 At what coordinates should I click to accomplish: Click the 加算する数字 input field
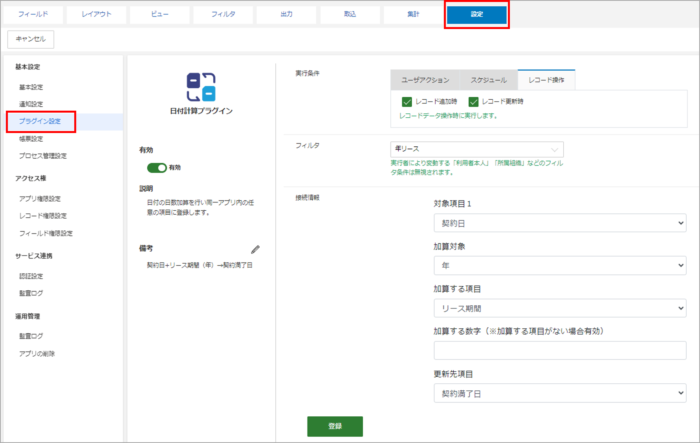click(560, 351)
